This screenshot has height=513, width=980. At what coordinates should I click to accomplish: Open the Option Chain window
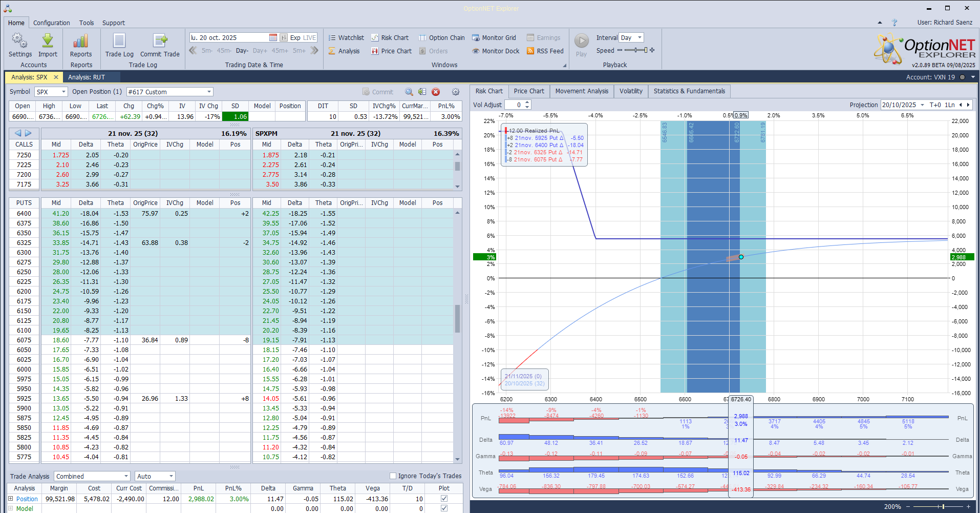click(441, 37)
